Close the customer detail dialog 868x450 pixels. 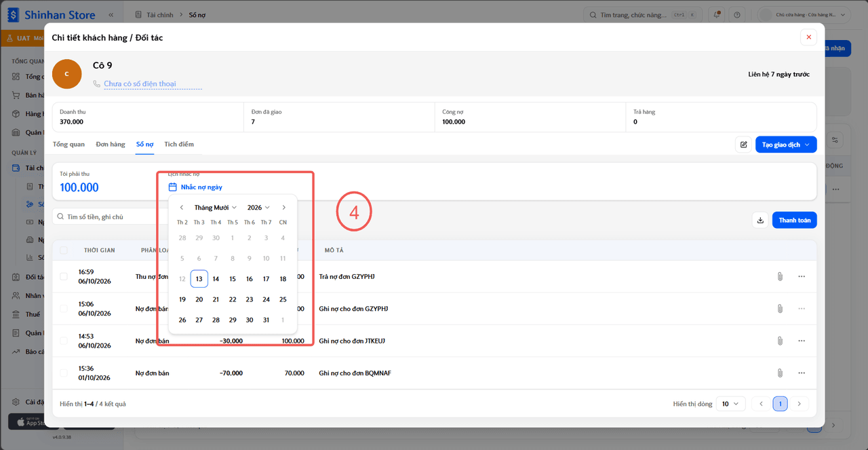pos(808,37)
